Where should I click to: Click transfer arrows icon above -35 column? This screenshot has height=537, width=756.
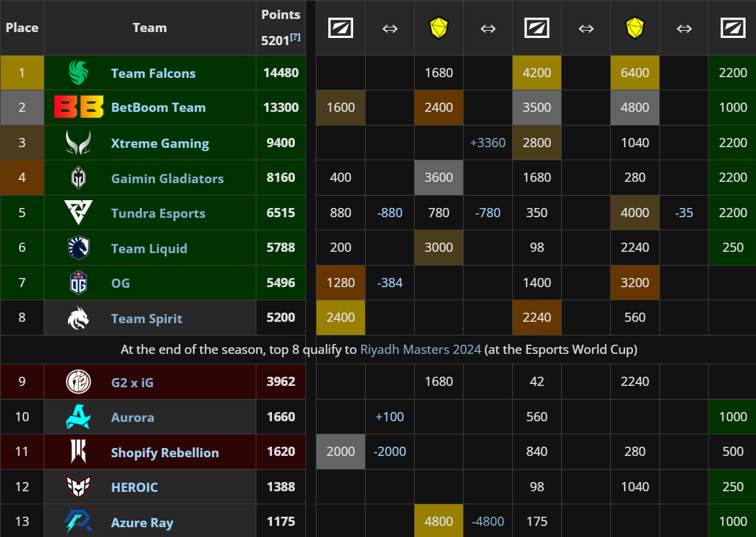click(684, 28)
